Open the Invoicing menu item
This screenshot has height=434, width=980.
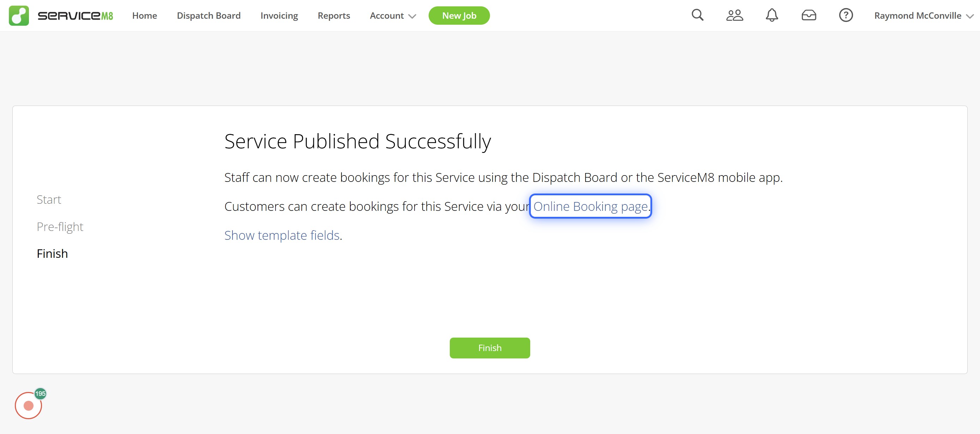[279, 16]
